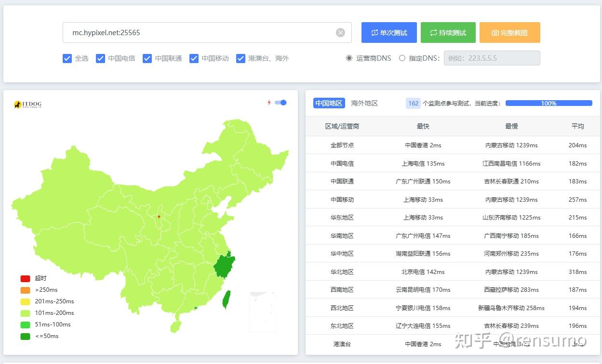602x364 pixels.
Task: Select the 中国移动 row label in the table
Action: tap(342, 200)
